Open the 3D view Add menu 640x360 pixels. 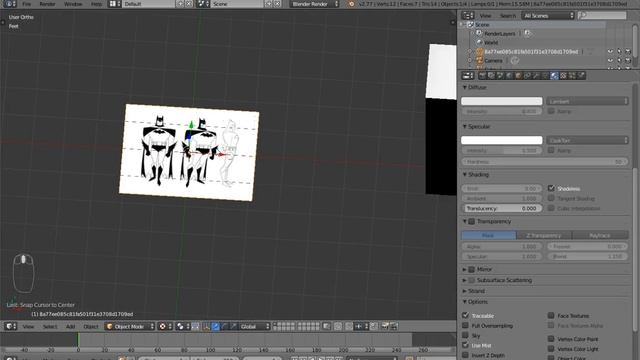71,327
